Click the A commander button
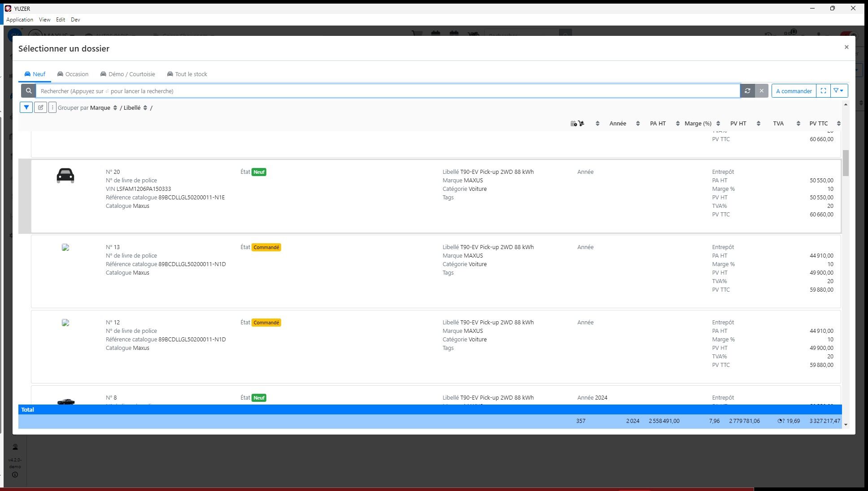Image resolution: width=868 pixels, height=491 pixels. [x=793, y=91]
